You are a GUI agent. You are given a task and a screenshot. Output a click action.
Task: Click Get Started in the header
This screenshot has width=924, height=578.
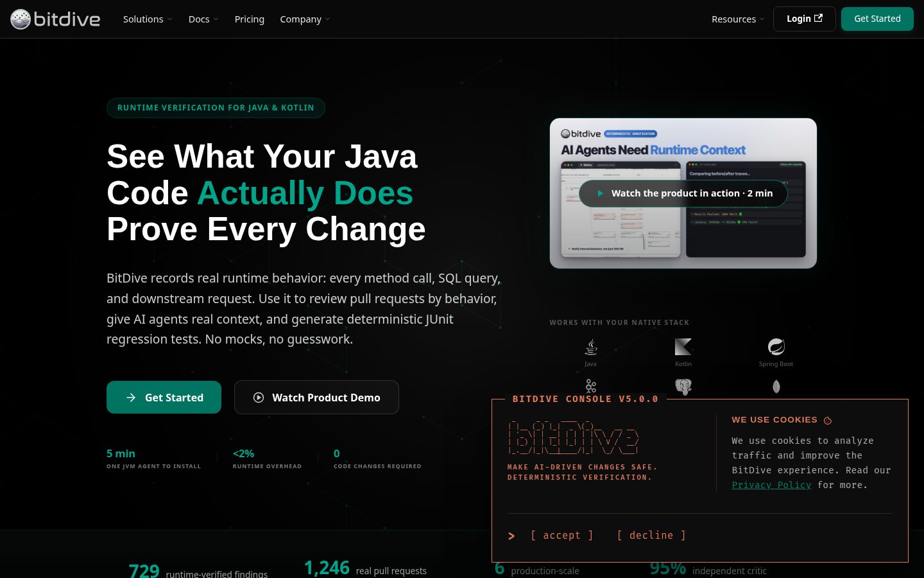click(877, 19)
